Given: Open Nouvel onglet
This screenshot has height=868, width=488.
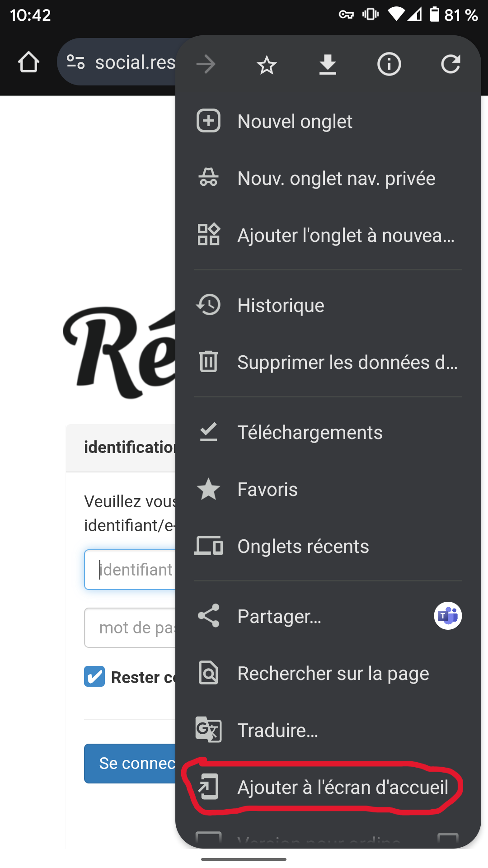Looking at the screenshot, I should [328, 121].
